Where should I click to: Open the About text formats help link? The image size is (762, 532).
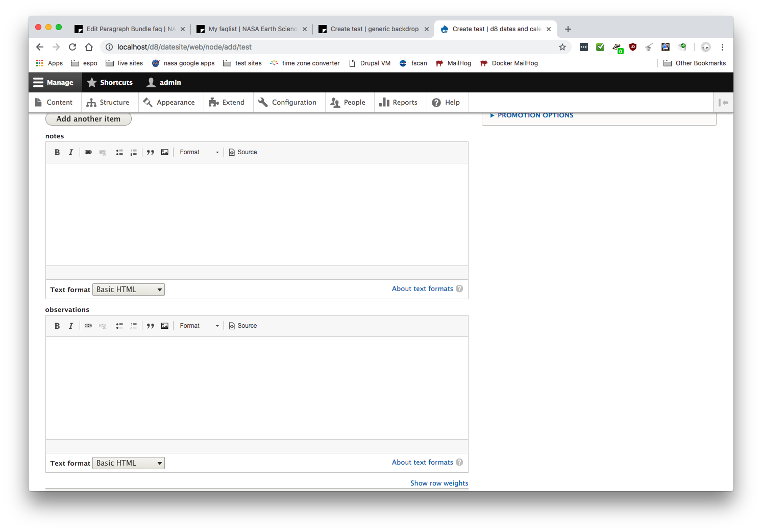[x=422, y=288]
